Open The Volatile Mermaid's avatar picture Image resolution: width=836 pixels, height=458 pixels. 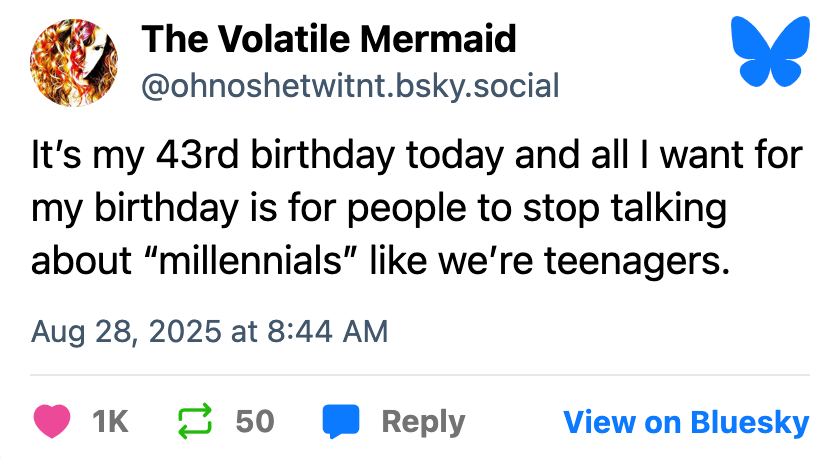click(x=73, y=62)
